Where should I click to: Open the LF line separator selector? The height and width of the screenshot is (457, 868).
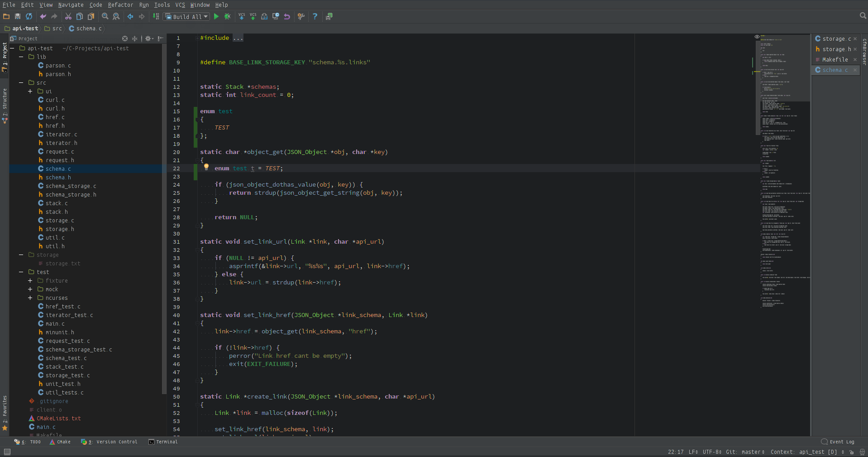[x=693, y=452]
